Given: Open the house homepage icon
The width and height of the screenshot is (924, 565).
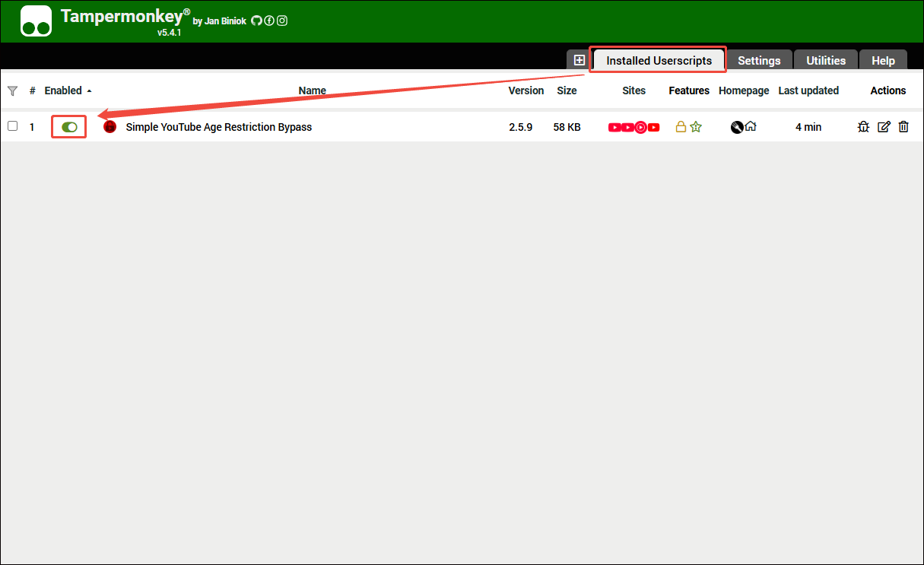Looking at the screenshot, I should [751, 127].
